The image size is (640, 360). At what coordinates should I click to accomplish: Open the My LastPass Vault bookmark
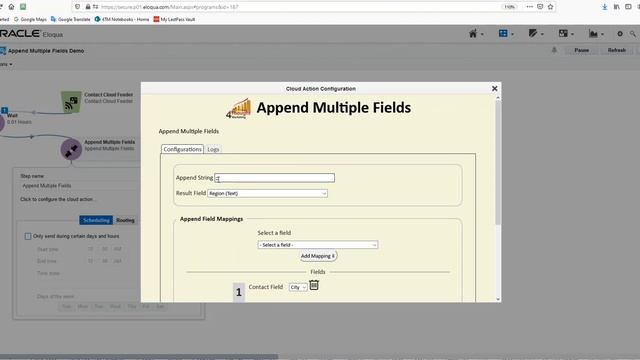point(174,19)
